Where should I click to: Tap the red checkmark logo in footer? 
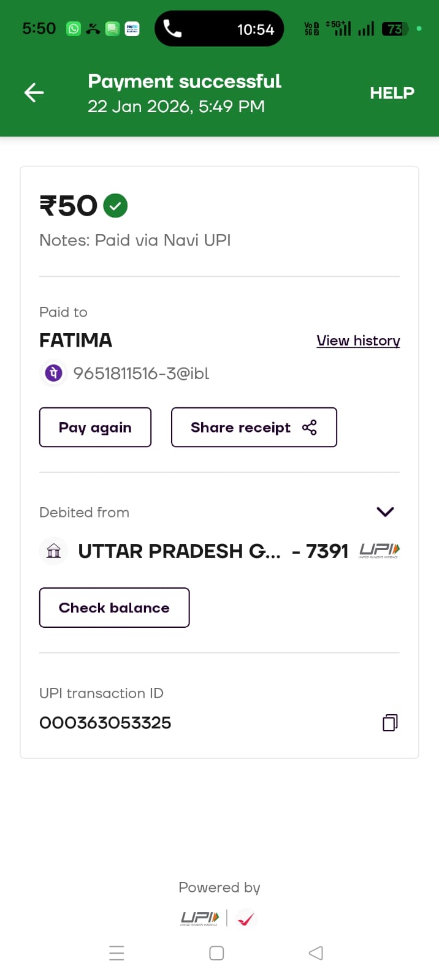[x=246, y=918]
